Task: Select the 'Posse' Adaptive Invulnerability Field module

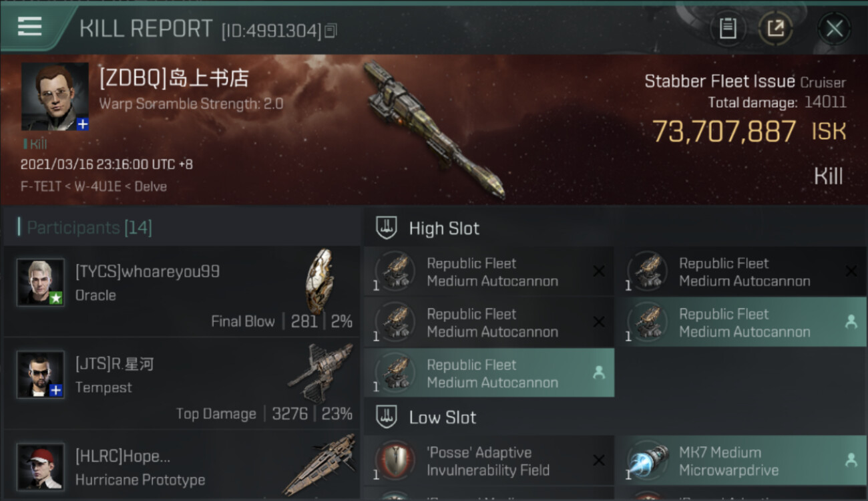Action: pyautogui.click(x=489, y=461)
